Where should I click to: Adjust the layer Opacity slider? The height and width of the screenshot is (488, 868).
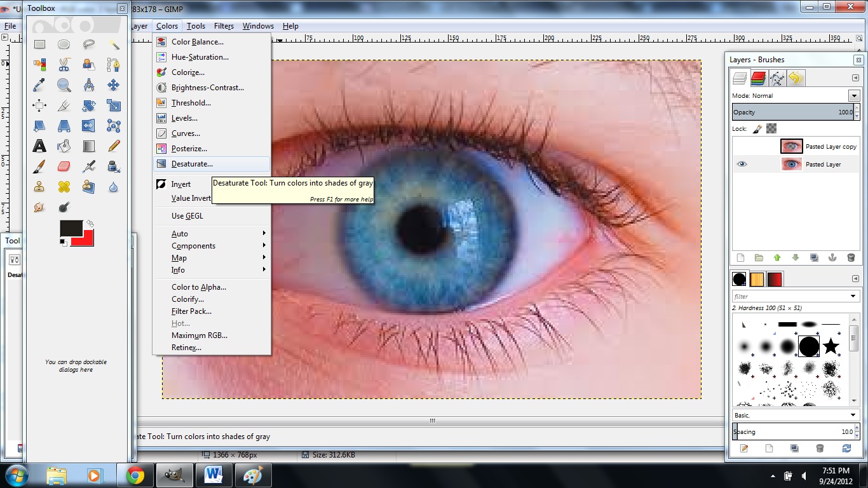(793, 112)
